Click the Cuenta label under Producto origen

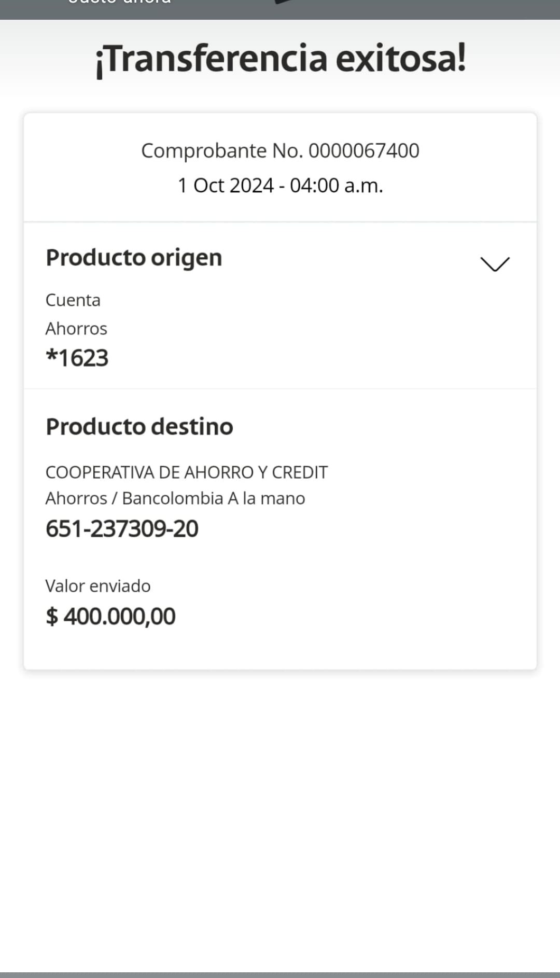coord(73,300)
